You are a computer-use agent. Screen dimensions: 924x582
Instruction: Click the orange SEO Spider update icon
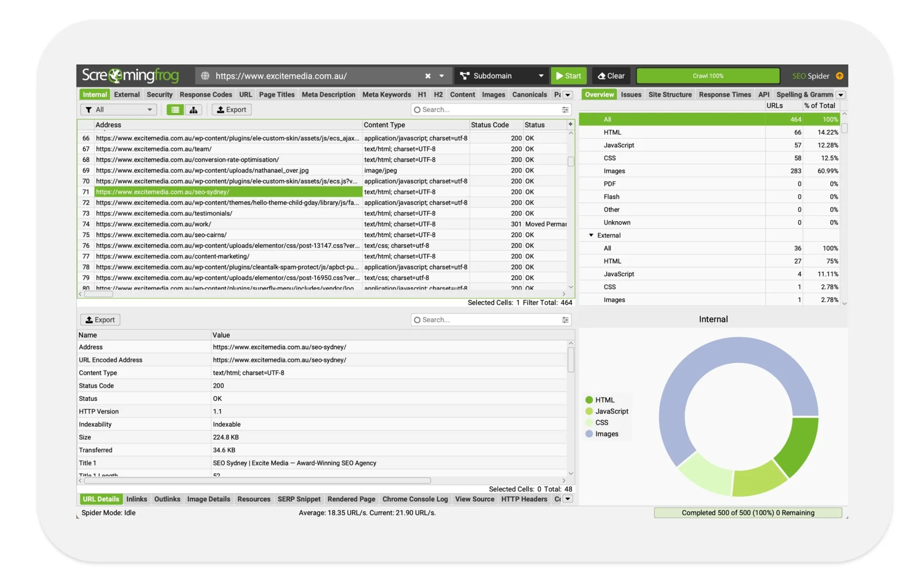[x=839, y=76]
